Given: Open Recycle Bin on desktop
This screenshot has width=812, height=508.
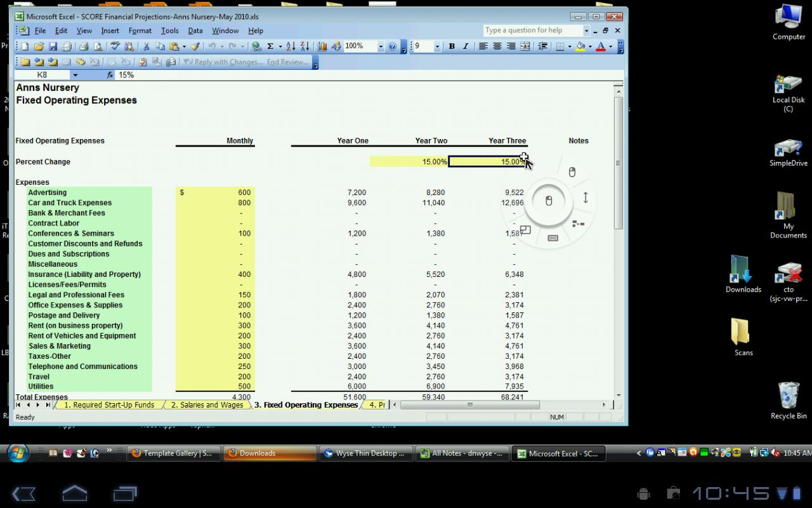Looking at the screenshot, I should [x=789, y=401].
